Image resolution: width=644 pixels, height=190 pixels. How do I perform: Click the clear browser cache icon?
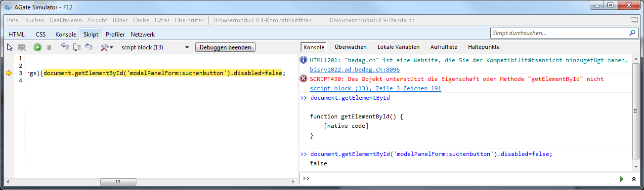click(22, 47)
